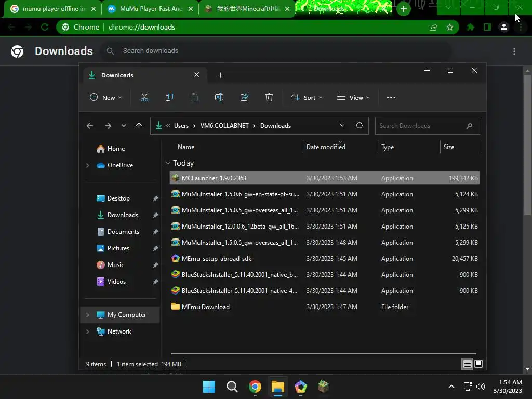Click the Copy icon in Explorer toolbar
This screenshot has height=399, width=532.
[x=169, y=97]
